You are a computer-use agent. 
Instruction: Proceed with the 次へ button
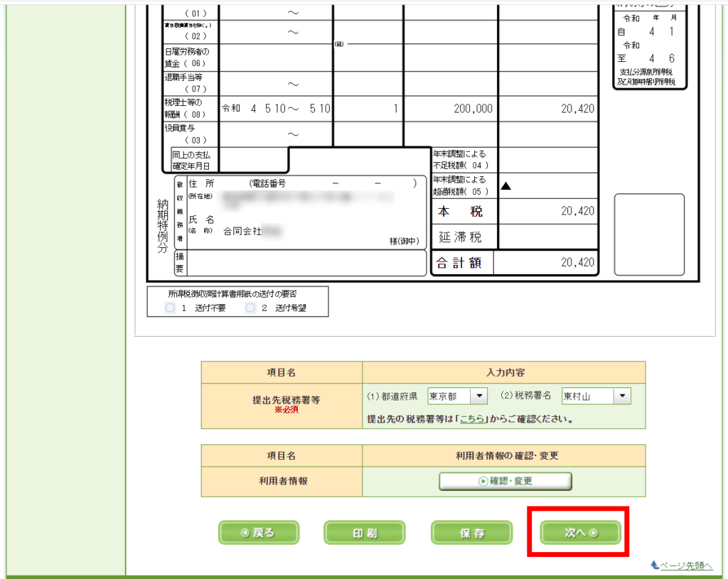(x=580, y=533)
